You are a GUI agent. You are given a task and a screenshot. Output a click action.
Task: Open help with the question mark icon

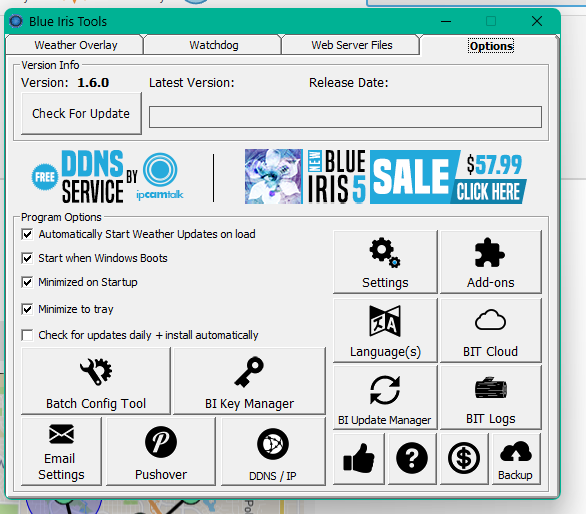click(x=412, y=459)
